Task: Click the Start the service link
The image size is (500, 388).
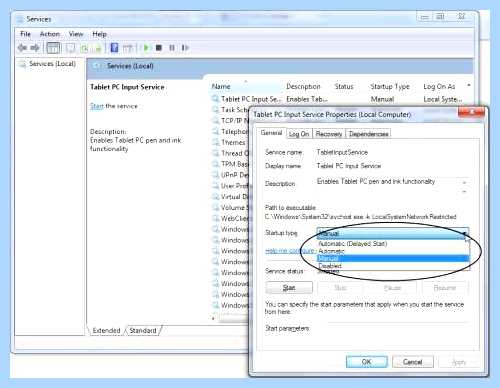Action: 97,106
